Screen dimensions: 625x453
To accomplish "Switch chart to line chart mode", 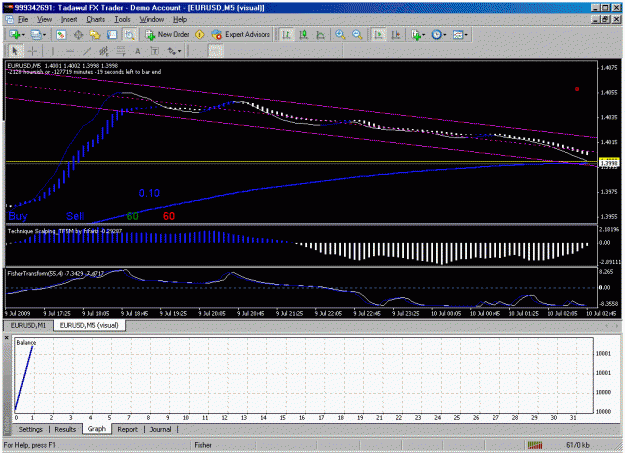I will click(320, 35).
